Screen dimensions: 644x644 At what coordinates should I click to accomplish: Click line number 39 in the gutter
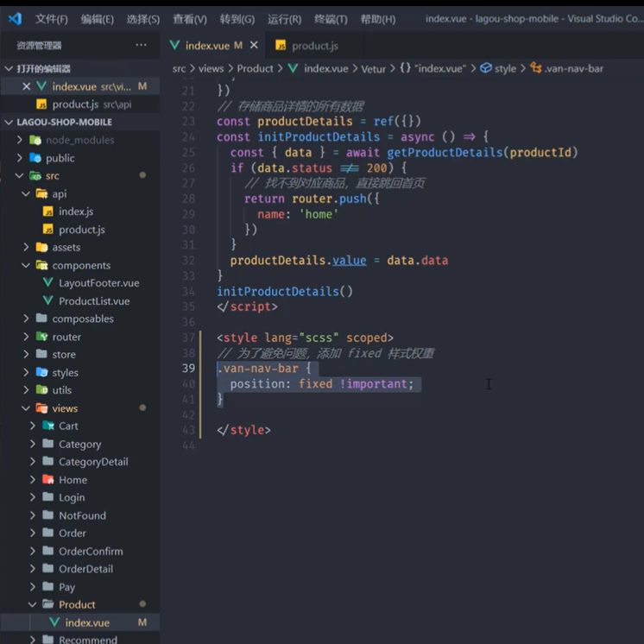click(188, 368)
